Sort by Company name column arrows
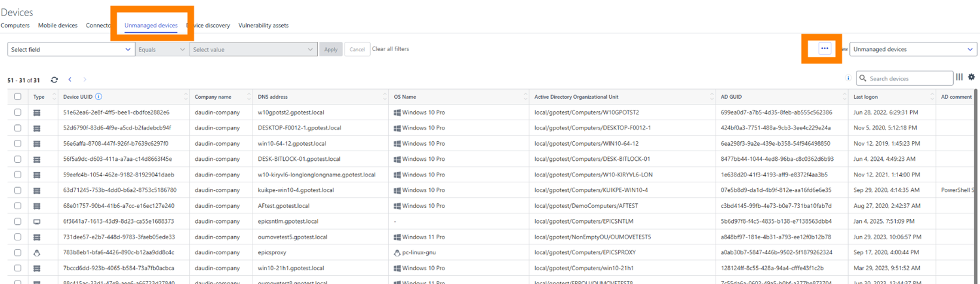This screenshot has height=284, width=980. point(249,96)
